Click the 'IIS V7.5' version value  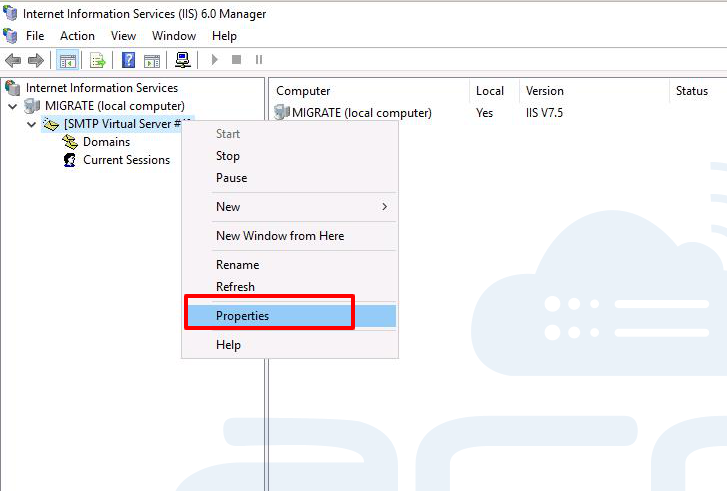[x=544, y=113]
